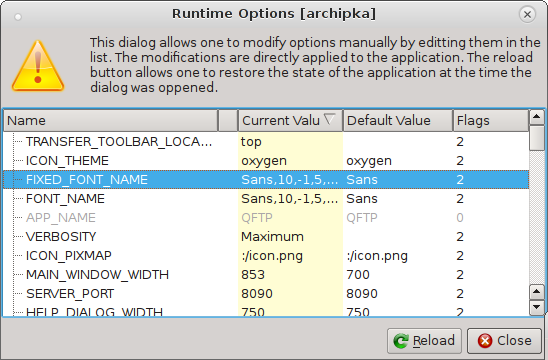The height and width of the screenshot is (360, 548).
Task: Click ICON_PIXMAP default value ':/icon.png'
Action: pos(377,256)
